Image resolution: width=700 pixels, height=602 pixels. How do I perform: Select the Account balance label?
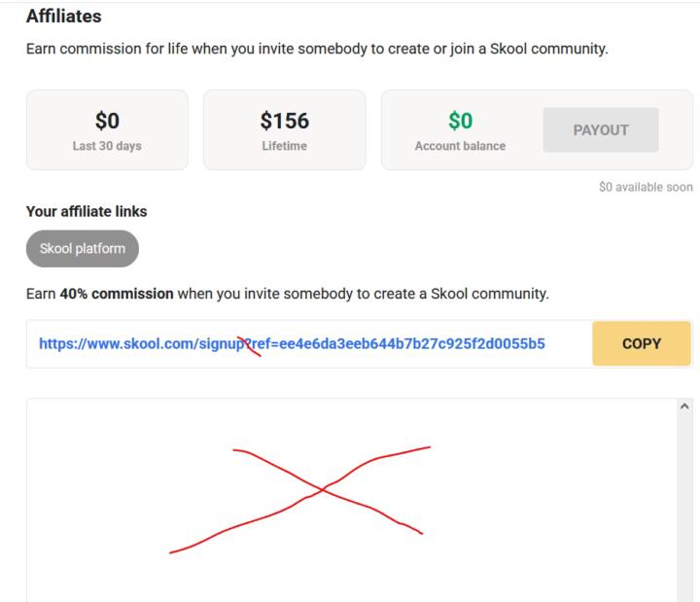point(461,146)
